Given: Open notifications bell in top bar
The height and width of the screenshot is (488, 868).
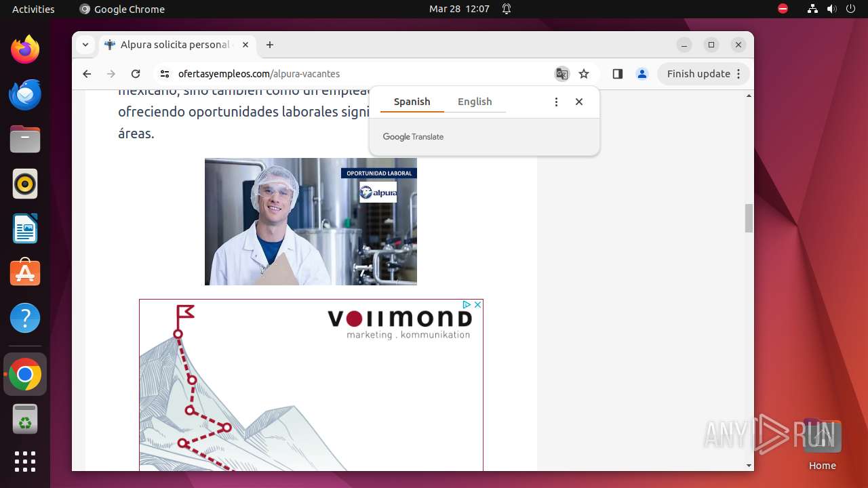Looking at the screenshot, I should pyautogui.click(x=507, y=9).
